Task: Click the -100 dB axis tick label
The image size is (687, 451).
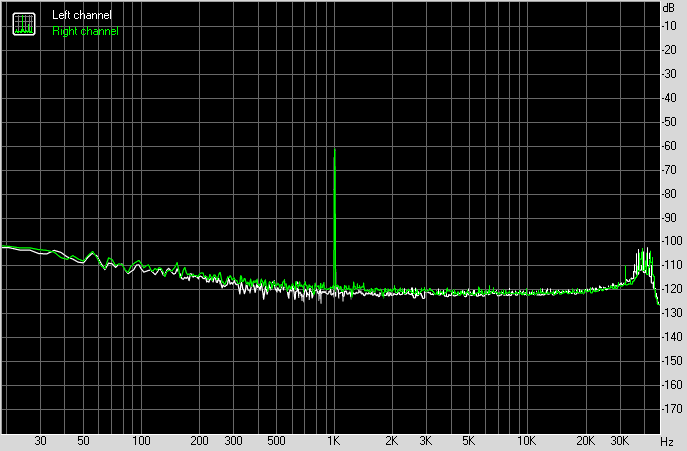Action: click(x=669, y=242)
